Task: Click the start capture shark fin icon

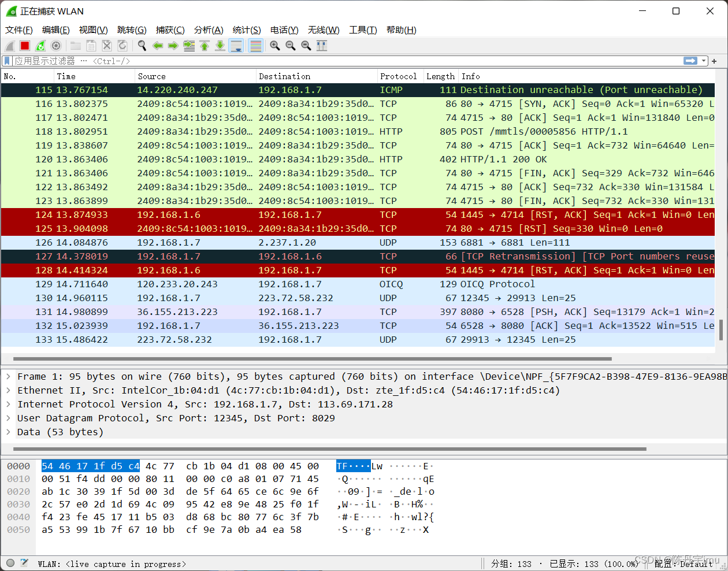Action: [x=10, y=46]
